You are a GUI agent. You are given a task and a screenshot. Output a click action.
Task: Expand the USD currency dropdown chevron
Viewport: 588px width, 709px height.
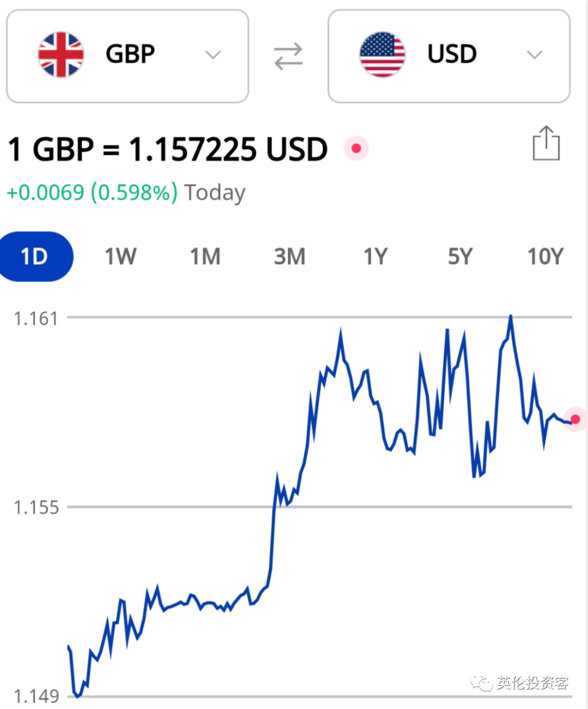535,54
